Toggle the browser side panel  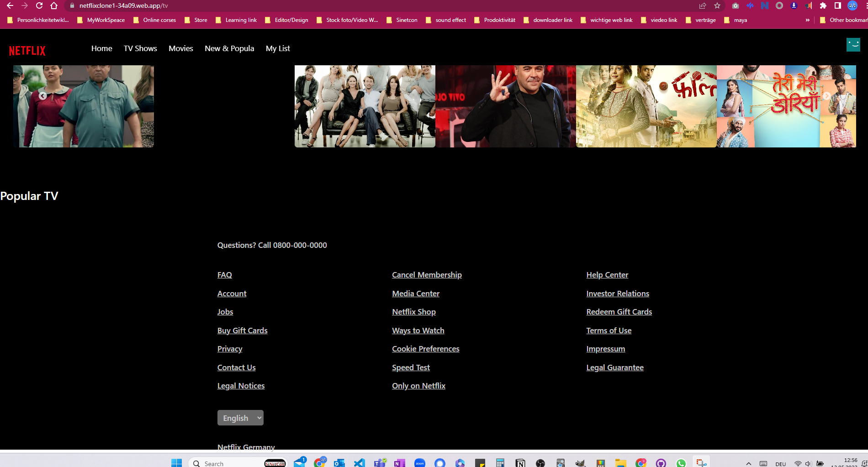tap(838, 6)
